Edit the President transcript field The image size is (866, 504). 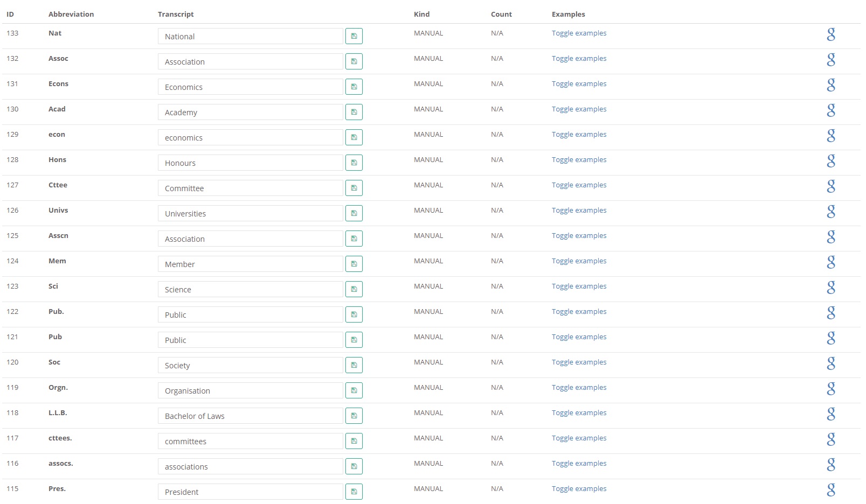point(251,492)
